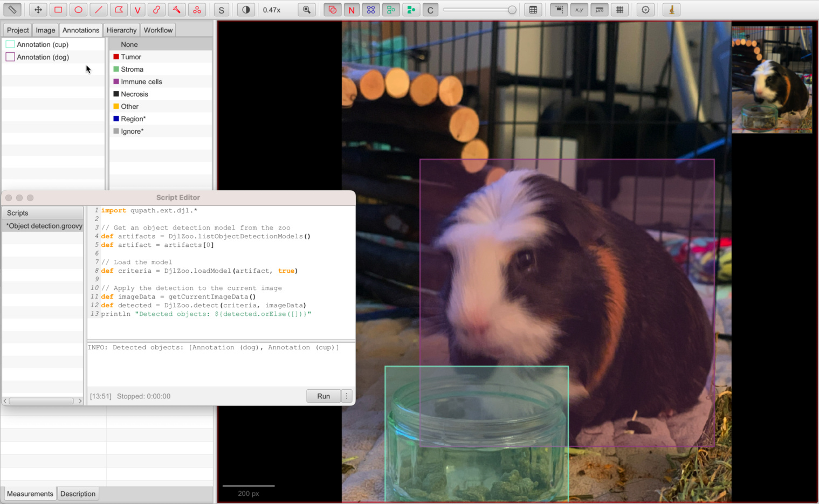Viewport: 819px width, 504px height.
Task: Toggle fill detections button
Action: pyautogui.click(x=411, y=10)
